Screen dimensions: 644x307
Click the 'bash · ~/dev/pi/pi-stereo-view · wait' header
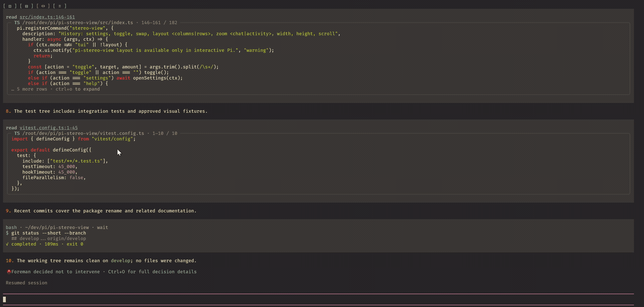click(x=57, y=227)
